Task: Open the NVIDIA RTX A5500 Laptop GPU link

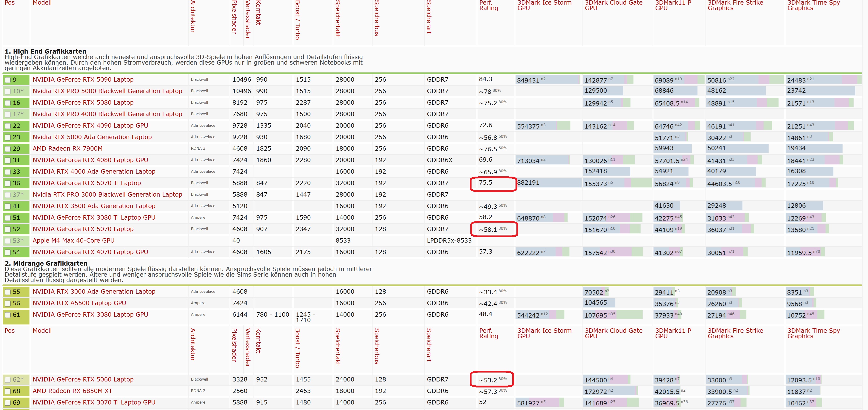Action: click(79, 303)
